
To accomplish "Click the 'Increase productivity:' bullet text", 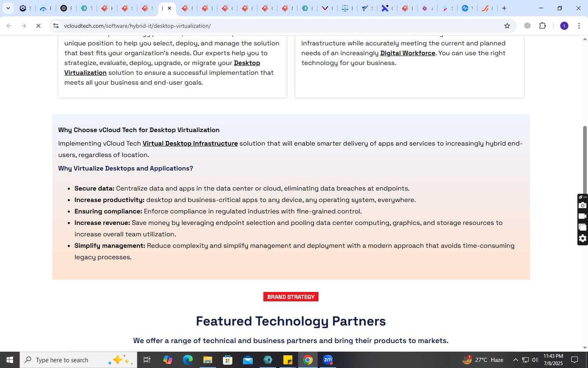I will pyautogui.click(x=109, y=200).
